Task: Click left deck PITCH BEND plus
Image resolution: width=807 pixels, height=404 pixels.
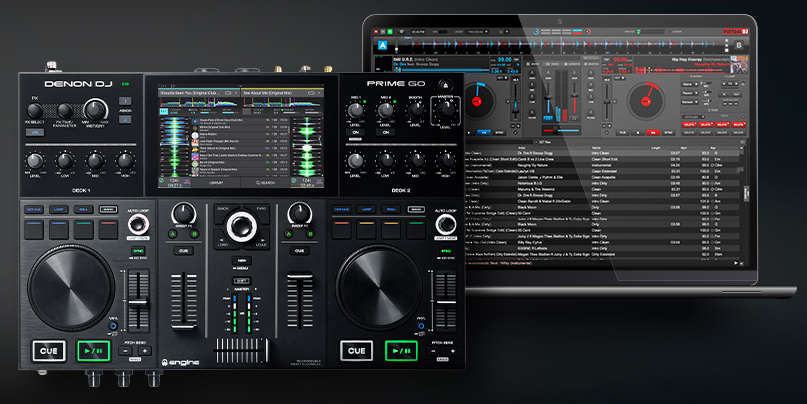Action: 145,351
